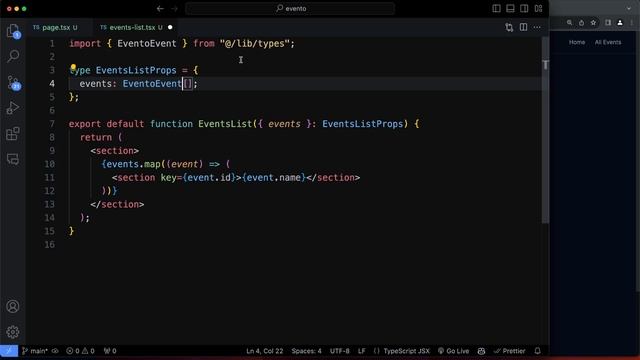Open the editor More Actions ellipsis
640x360 pixels.
pyautogui.click(x=537, y=27)
